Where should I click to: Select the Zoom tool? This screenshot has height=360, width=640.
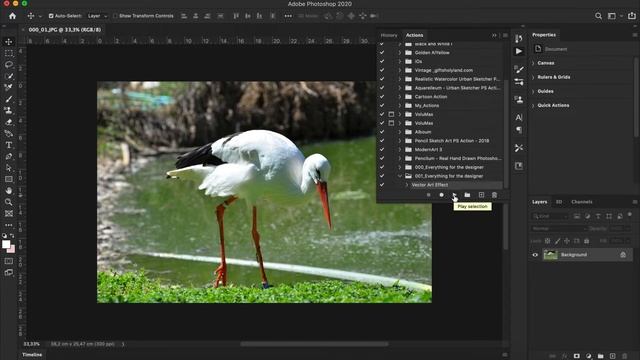pyautogui.click(x=9, y=202)
